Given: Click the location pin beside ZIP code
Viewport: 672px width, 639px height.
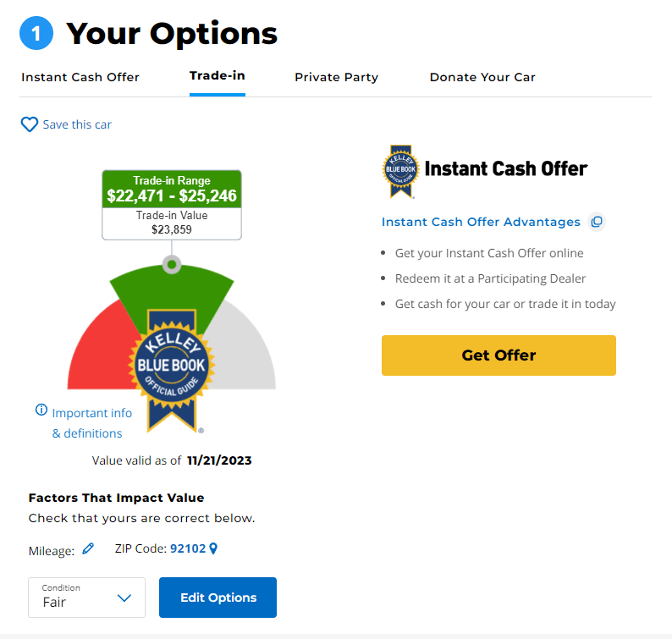Looking at the screenshot, I should (213, 548).
